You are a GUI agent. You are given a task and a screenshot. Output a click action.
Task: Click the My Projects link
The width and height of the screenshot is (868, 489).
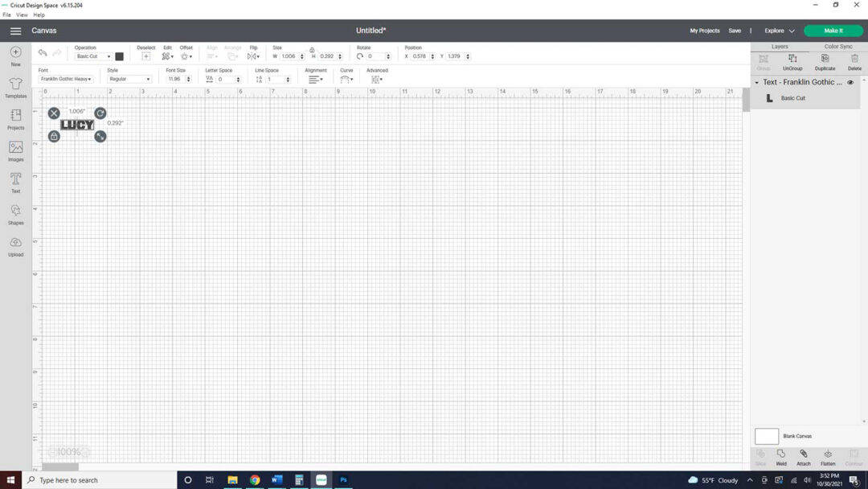tap(704, 31)
